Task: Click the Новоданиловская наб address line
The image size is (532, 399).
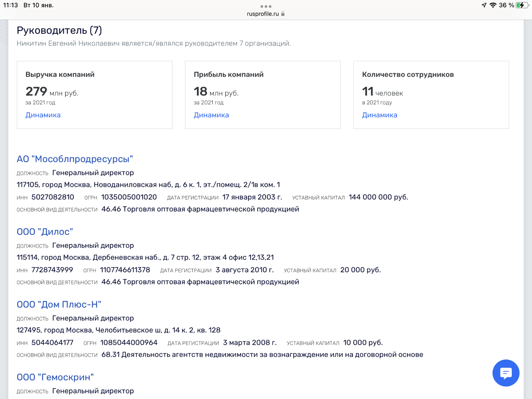Action: pos(148,185)
